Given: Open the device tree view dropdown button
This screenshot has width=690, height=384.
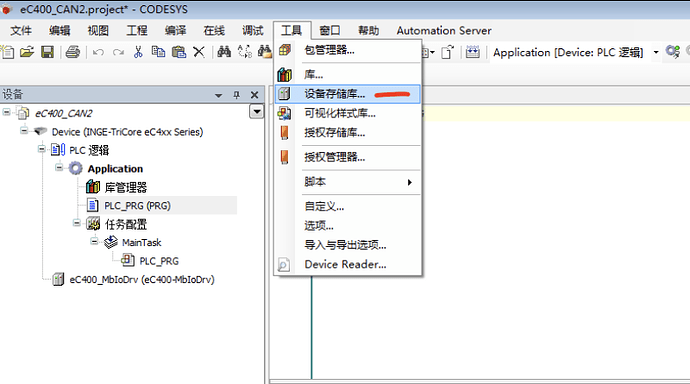Looking at the screenshot, I should [x=257, y=112].
